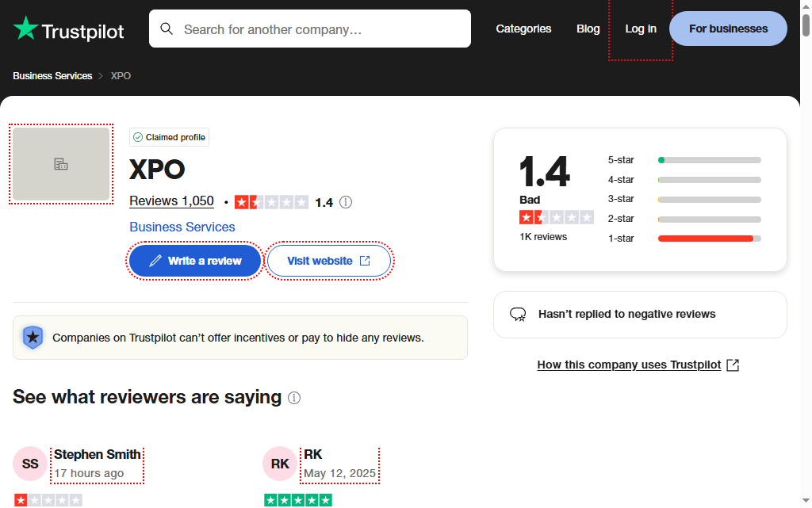
Task: Focus the company search field
Action: coord(310,29)
